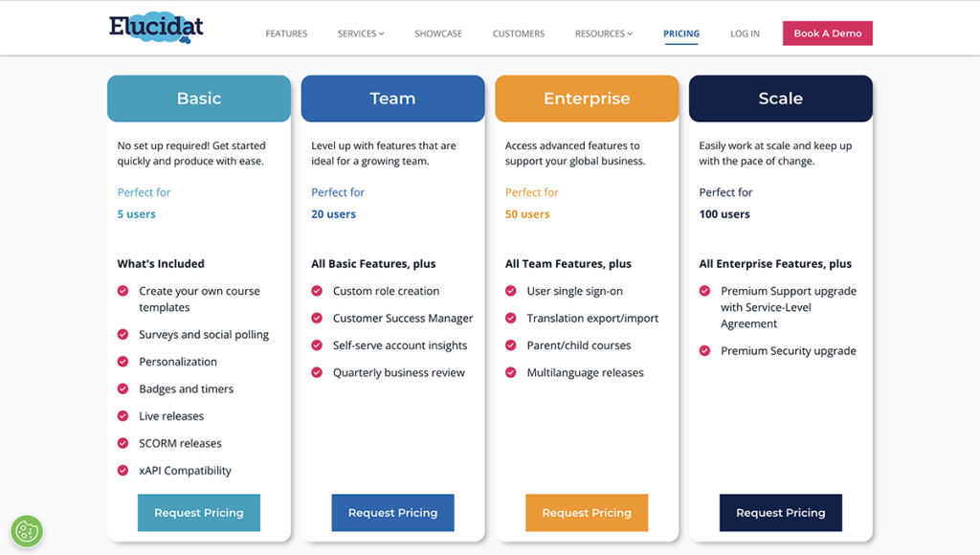The image size is (980, 555).
Task: Click the 'All Enterprise Features, plus' heading
Action: tap(775, 264)
